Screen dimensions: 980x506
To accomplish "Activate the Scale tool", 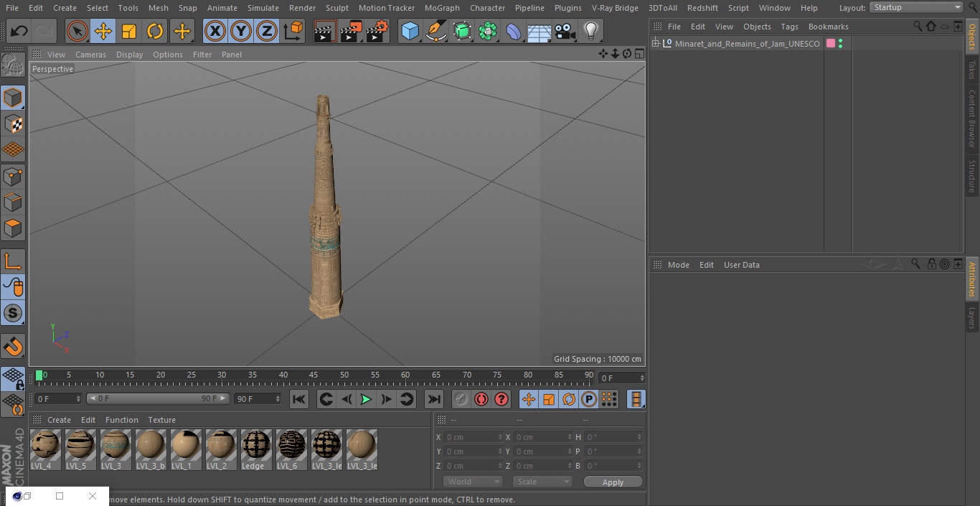I will 129,31.
